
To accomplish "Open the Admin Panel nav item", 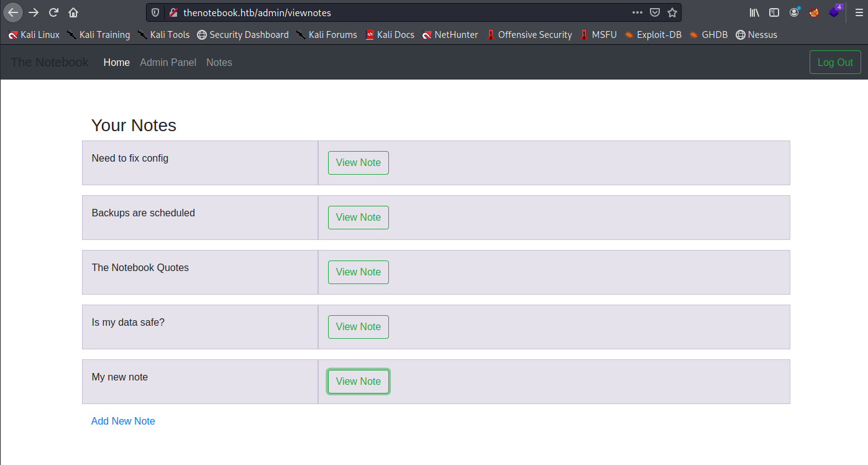I will 168,62.
